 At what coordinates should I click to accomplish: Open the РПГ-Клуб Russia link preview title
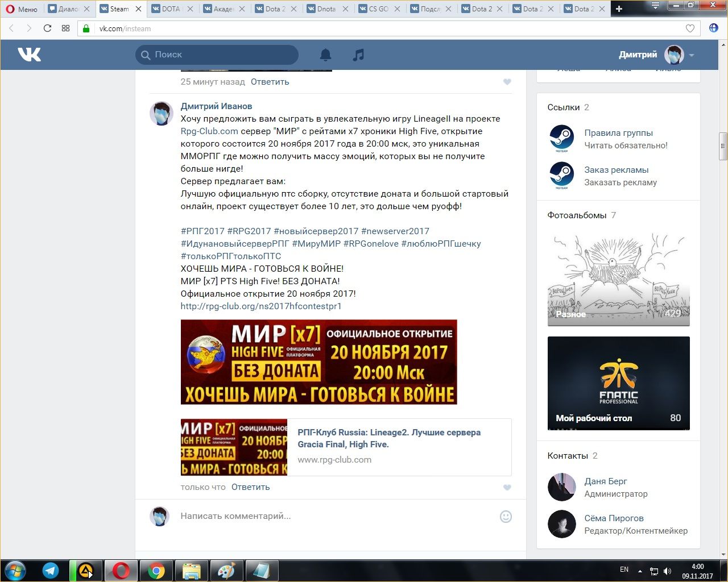point(389,438)
